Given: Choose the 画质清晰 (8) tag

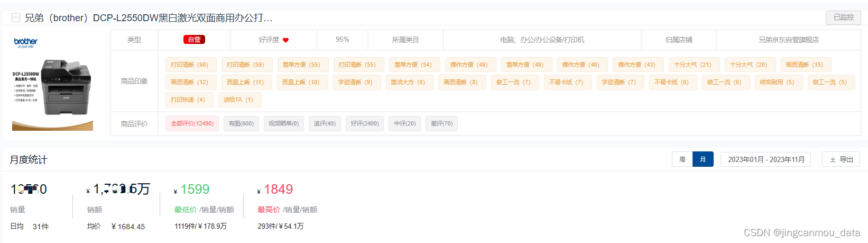Looking at the screenshot, I should 462,82.
